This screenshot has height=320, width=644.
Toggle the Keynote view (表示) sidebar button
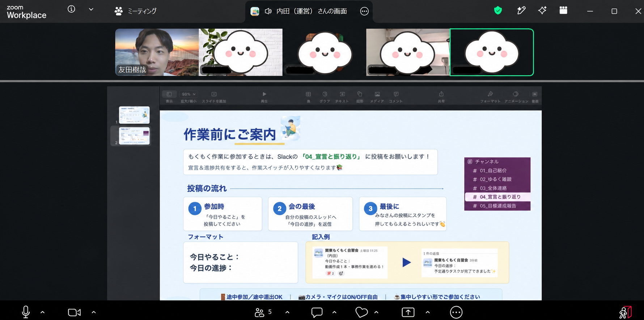169,94
